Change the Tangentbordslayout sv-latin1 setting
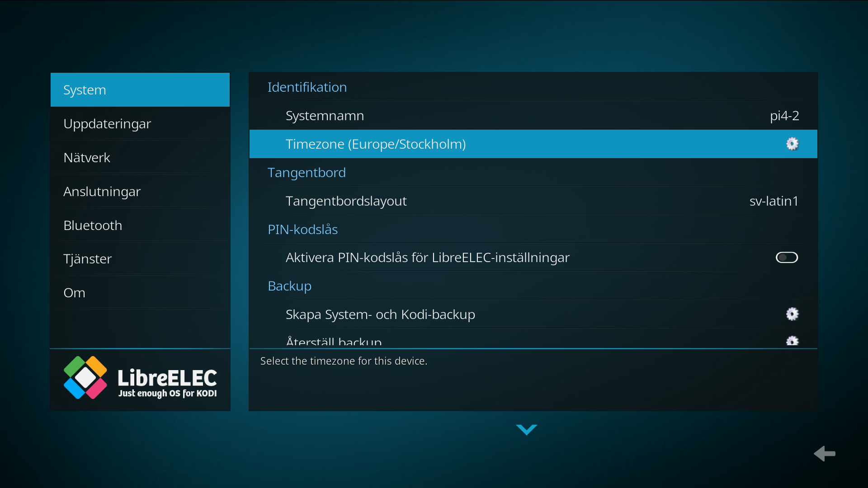 [774, 201]
